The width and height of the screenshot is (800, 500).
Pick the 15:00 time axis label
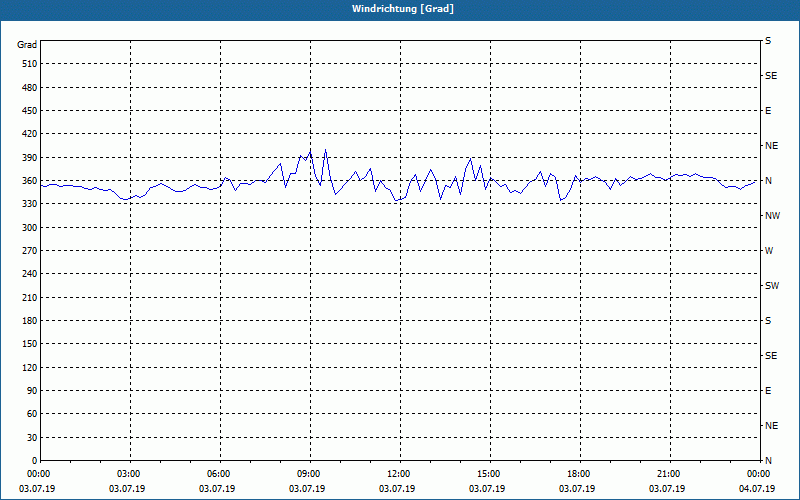[x=489, y=474]
